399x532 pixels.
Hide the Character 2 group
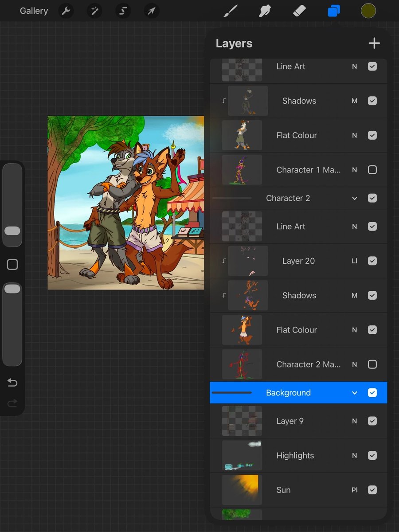point(372,198)
